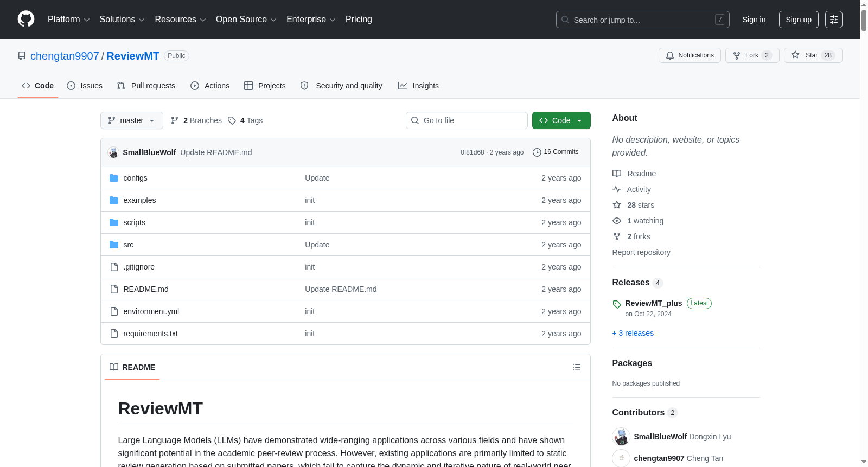Open the ReviewMT_plus release

[654, 303]
